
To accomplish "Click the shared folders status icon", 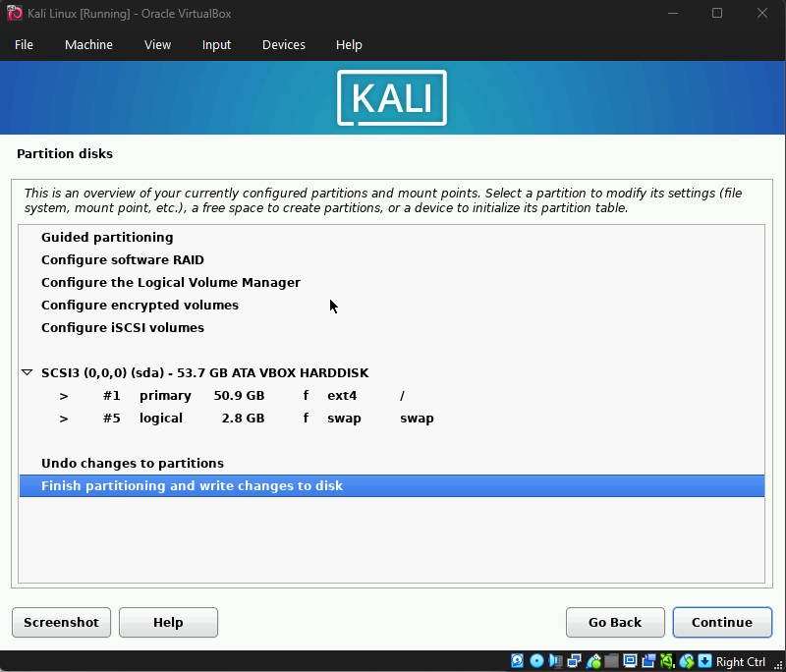I will pyautogui.click(x=611, y=661).
